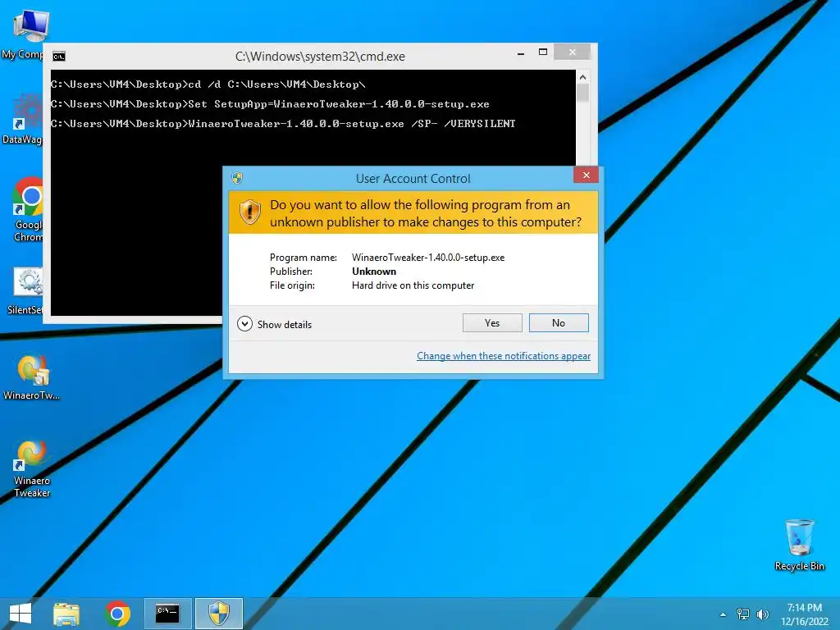
Task: Open cmd.exe window system menu icon
Action: tap(59, 57)
